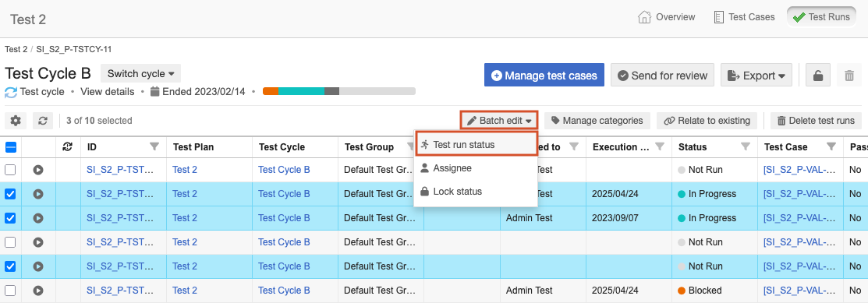
Task: Run the test dated 2023/09/07 play icon
Action: tap(38, 218)
